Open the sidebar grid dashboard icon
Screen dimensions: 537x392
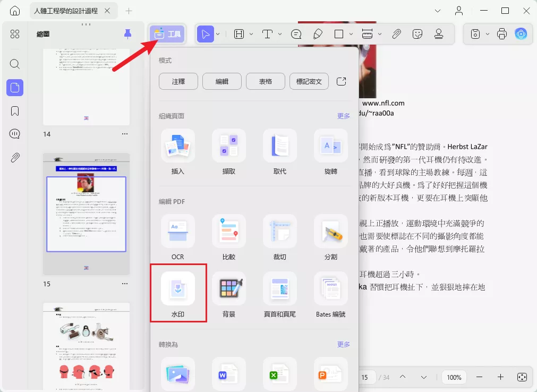click(15, 34)
